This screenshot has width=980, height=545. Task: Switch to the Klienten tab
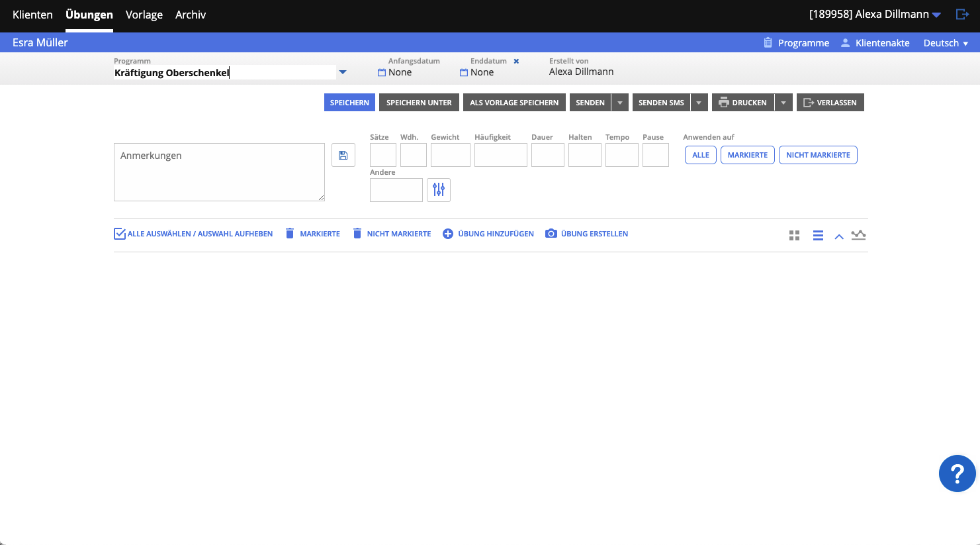pos(32,15)
